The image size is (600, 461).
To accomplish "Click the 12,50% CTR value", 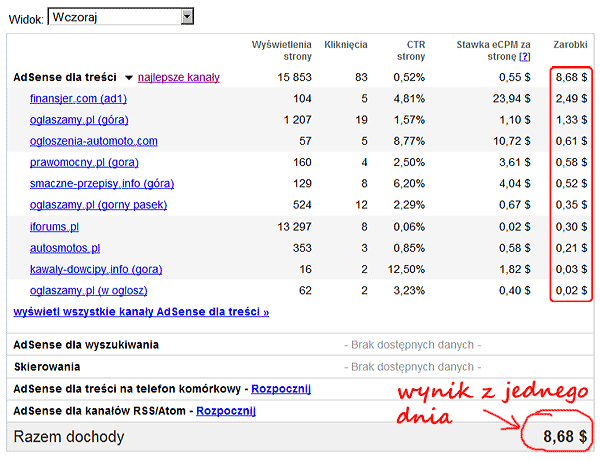I will (x=406, y=269).
